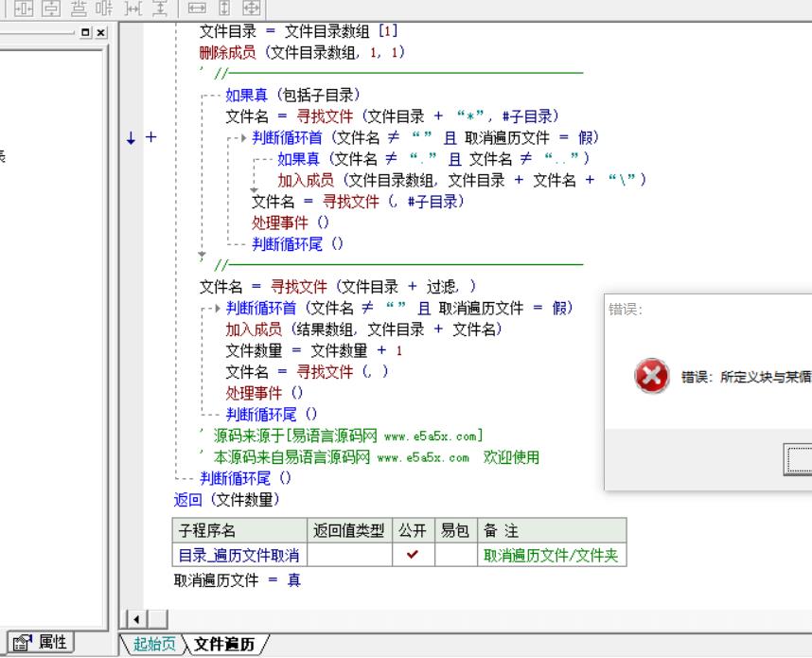
Task: Click the 错误: title of the error dialog
Action: point(625,310)
